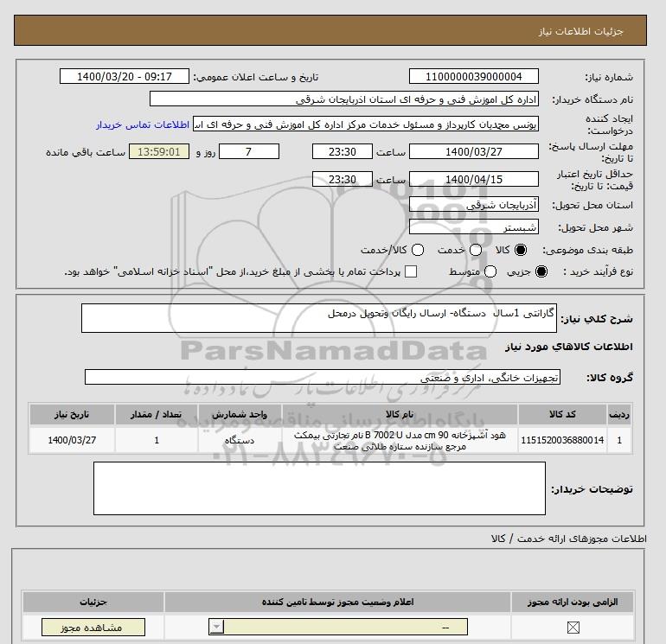Toggle the Islamic treasury payment checkbox
Viewport: 666px width, 644px height.
(411, 271)
